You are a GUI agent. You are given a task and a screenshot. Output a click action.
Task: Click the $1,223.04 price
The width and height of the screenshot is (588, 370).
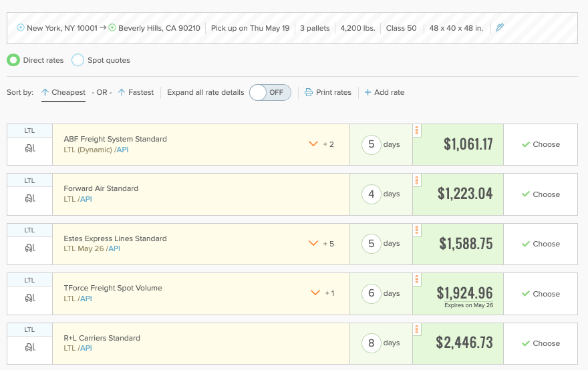(465, 194)
